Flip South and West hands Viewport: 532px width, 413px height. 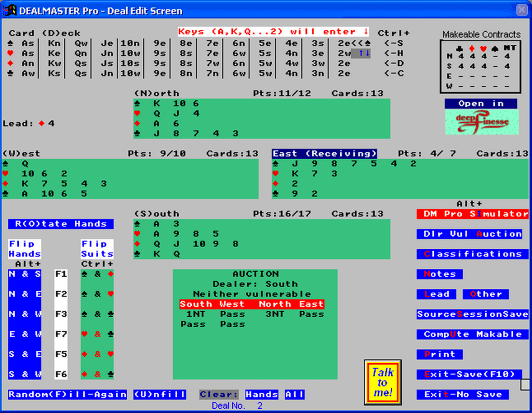pos(25,375)
